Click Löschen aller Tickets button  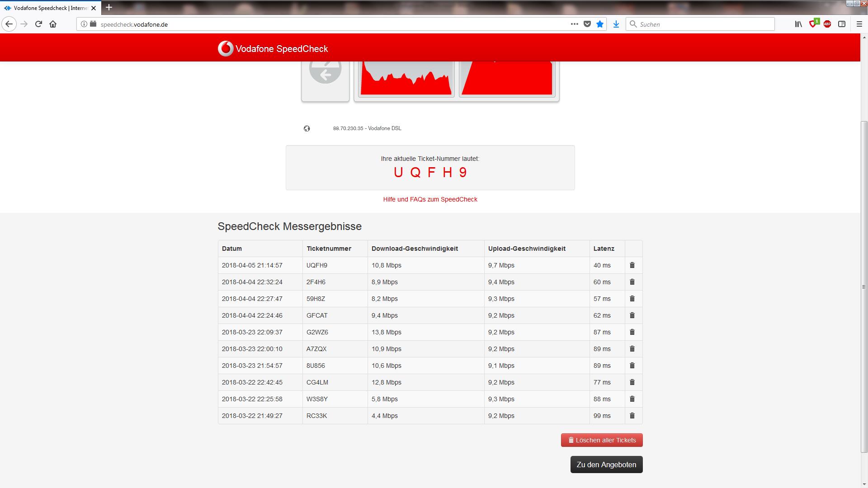pos(602,440)
